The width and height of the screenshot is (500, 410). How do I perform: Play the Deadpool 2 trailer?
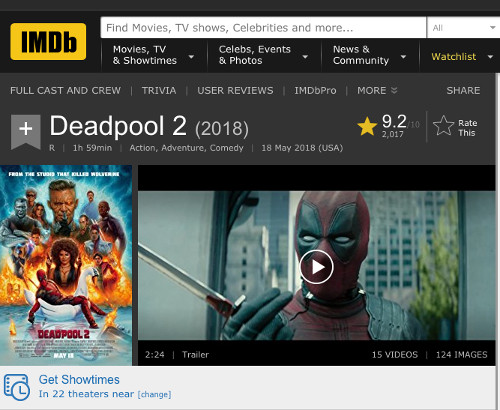coord(316,267)
